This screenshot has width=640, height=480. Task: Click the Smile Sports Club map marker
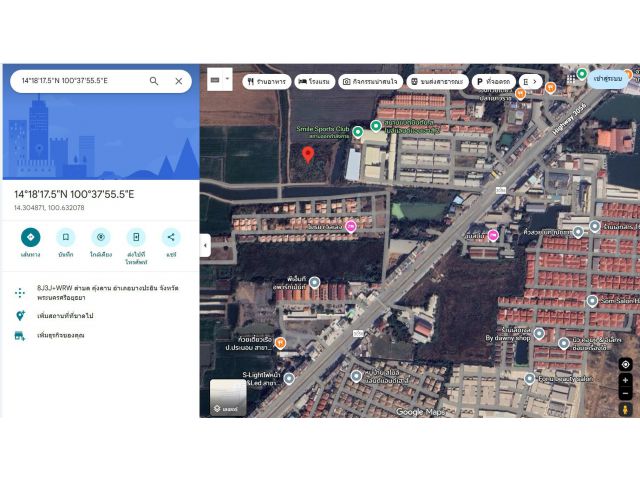[357, 131]
